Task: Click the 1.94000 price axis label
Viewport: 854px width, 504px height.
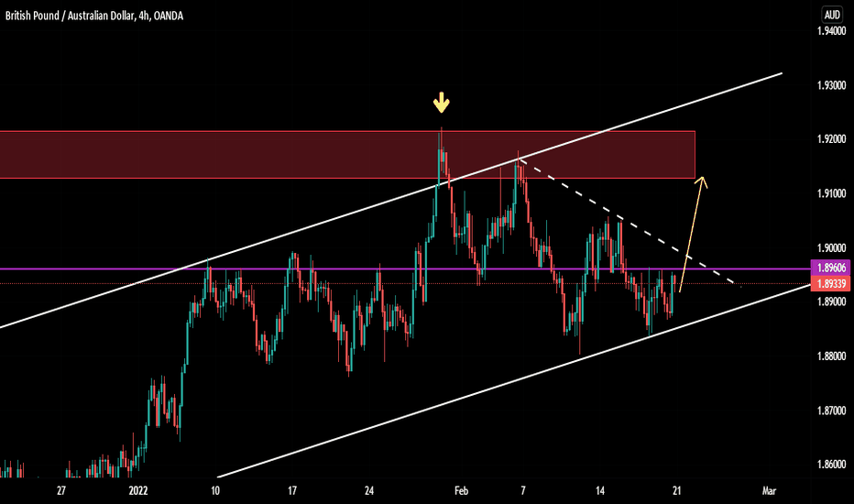Action: pos(831,31)
